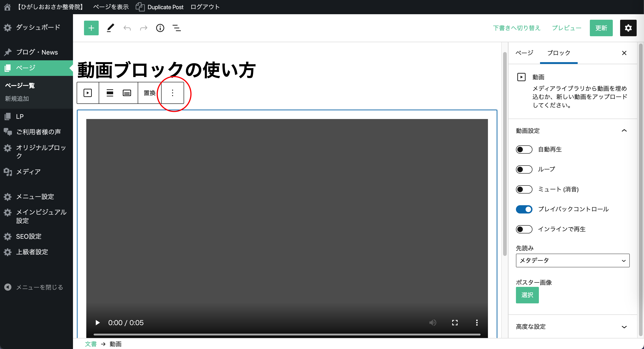Click the video block type icon

tap(87, 93)
